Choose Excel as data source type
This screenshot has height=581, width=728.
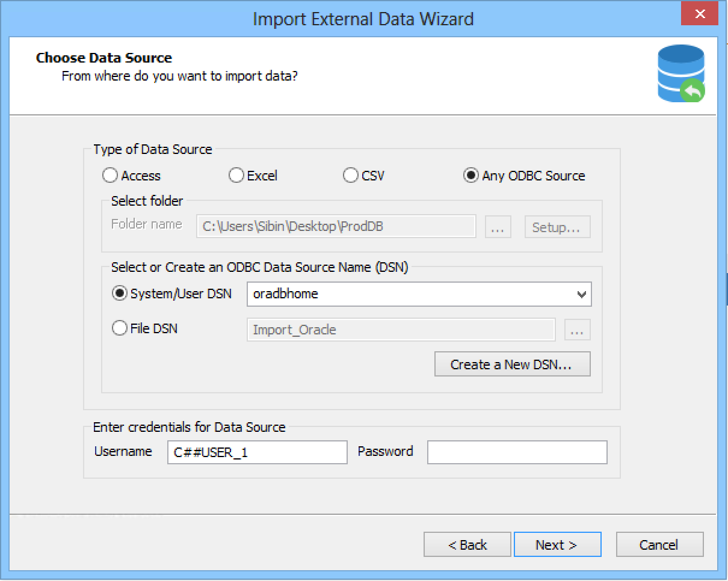[x=236, y=176]
